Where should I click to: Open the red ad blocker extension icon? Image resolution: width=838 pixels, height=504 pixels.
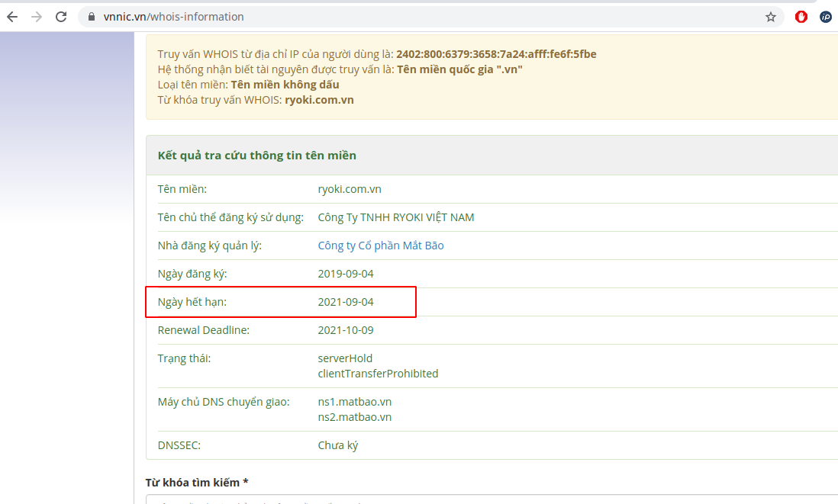pyautogui.click(x=801, y=17)
